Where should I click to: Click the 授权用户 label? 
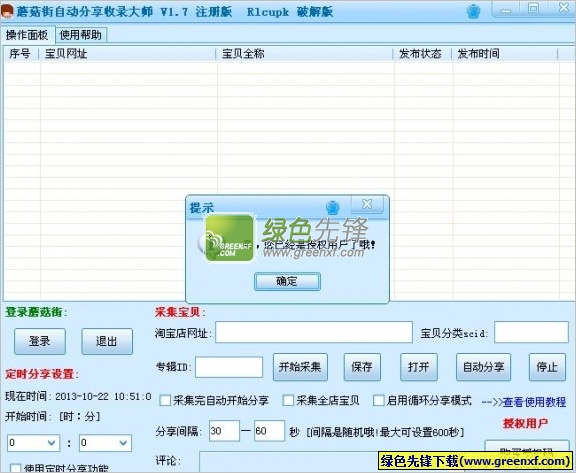point(525,423)
